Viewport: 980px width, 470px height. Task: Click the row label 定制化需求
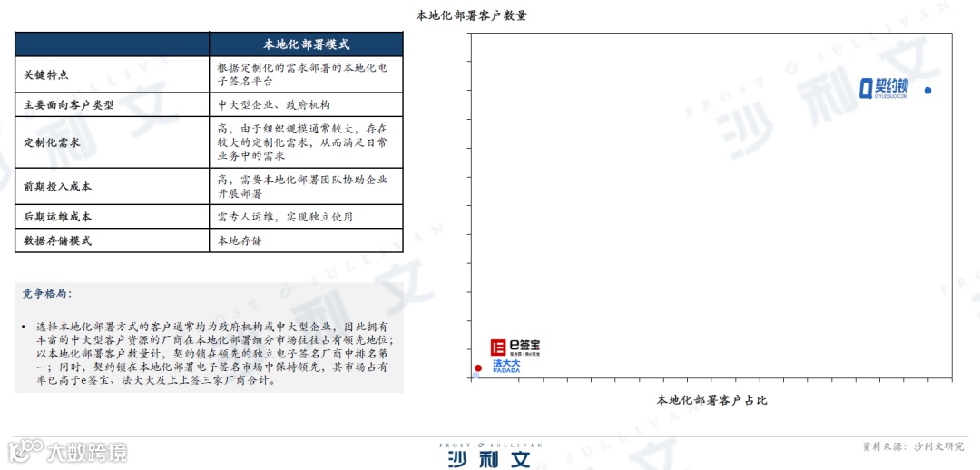tap(52, 142)
